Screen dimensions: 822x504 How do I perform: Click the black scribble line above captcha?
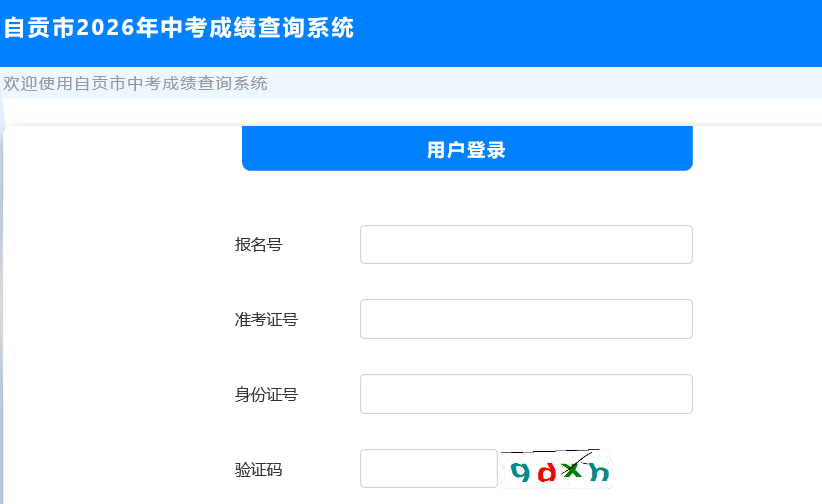550,451
